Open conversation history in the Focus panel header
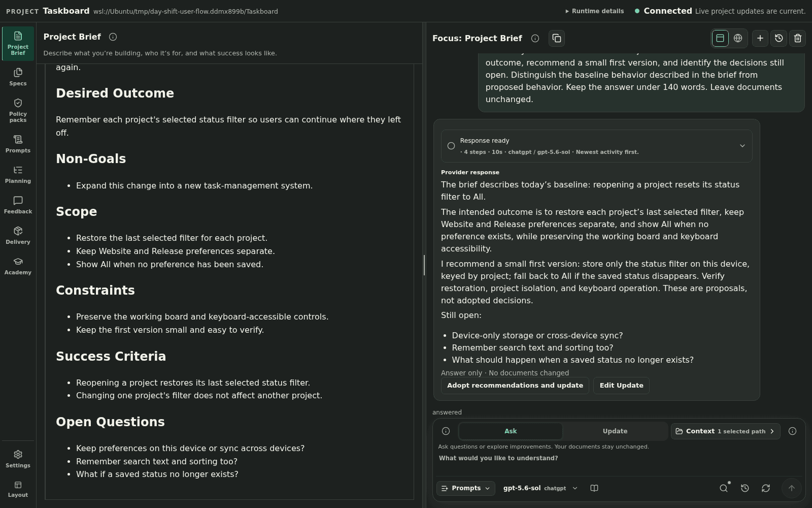This screenshot has height=508, width=812. click(779, 38)
